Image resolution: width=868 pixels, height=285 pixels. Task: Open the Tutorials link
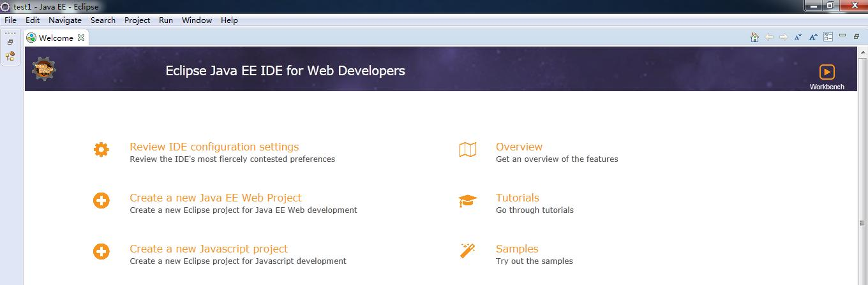point(518,198)
